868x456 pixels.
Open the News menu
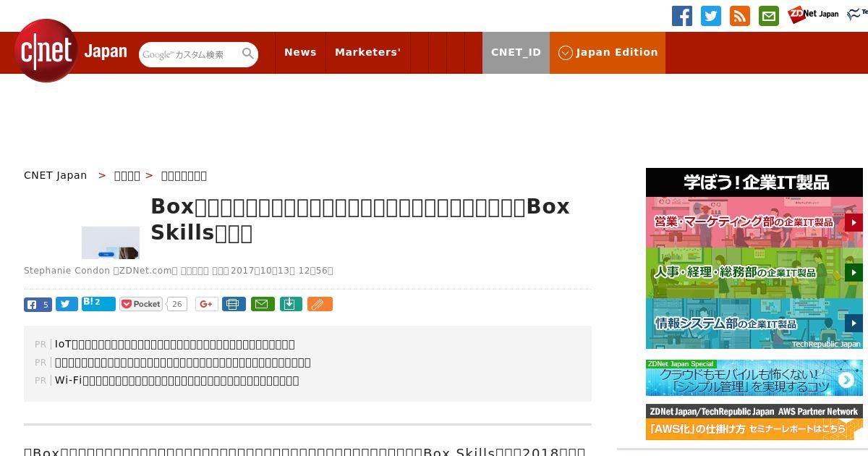pyautogui.click(x=300, y=53)
